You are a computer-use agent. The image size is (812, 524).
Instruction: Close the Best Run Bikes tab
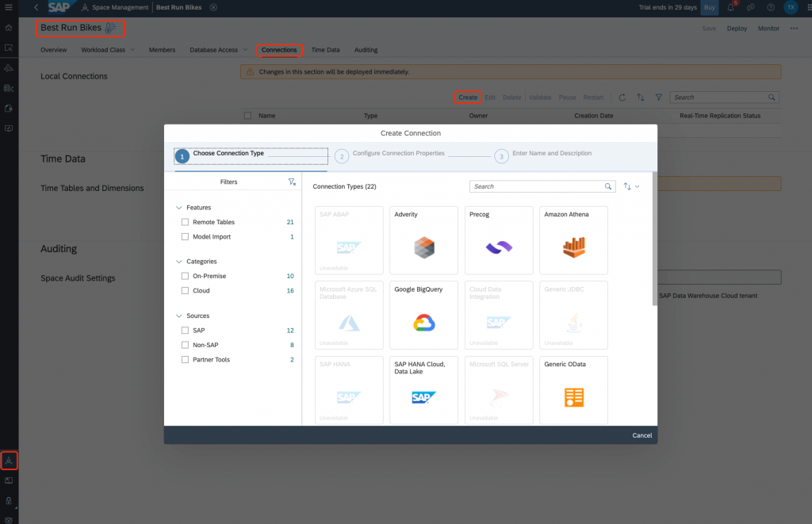(213, 7)
